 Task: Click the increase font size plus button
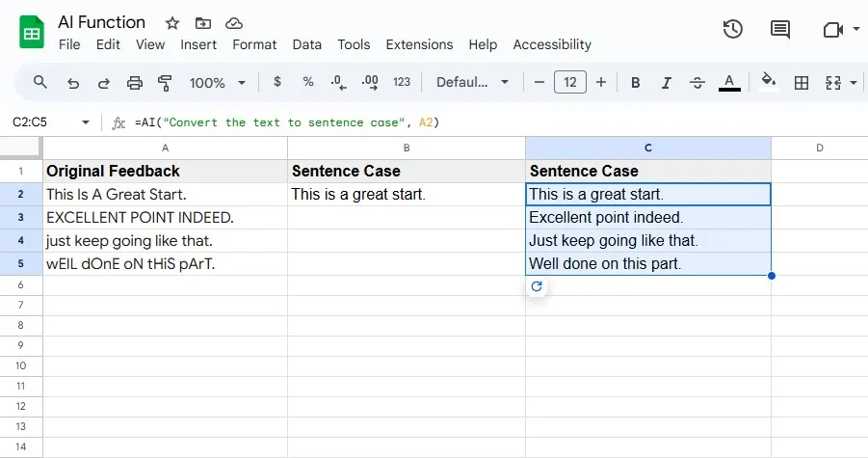pos(601,83)
